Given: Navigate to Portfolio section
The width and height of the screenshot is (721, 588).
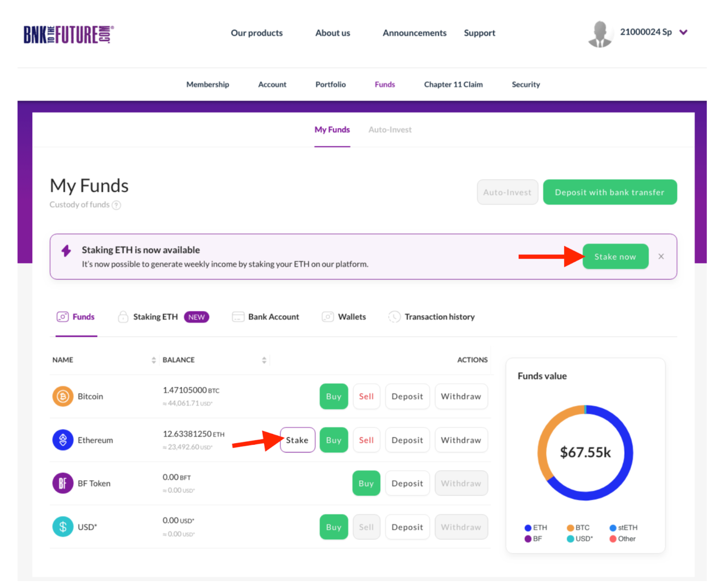Looking at the screenshot, I should (x=330, y=85).
